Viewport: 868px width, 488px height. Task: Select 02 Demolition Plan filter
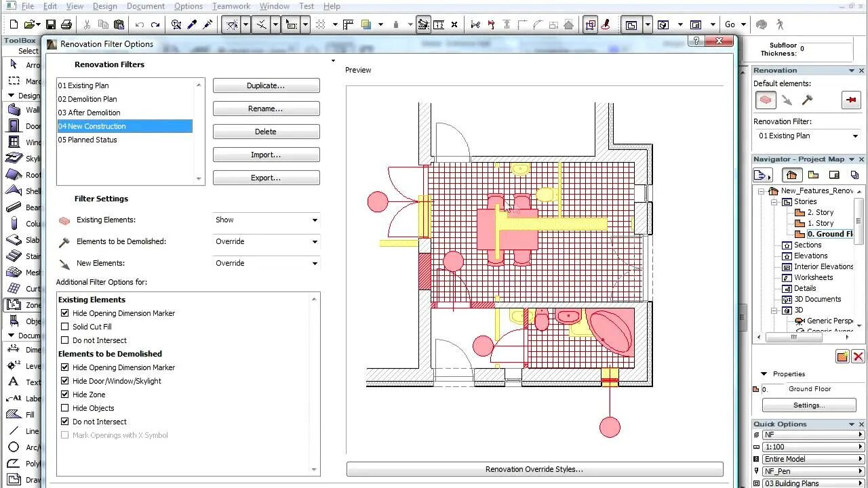(87, 99)
